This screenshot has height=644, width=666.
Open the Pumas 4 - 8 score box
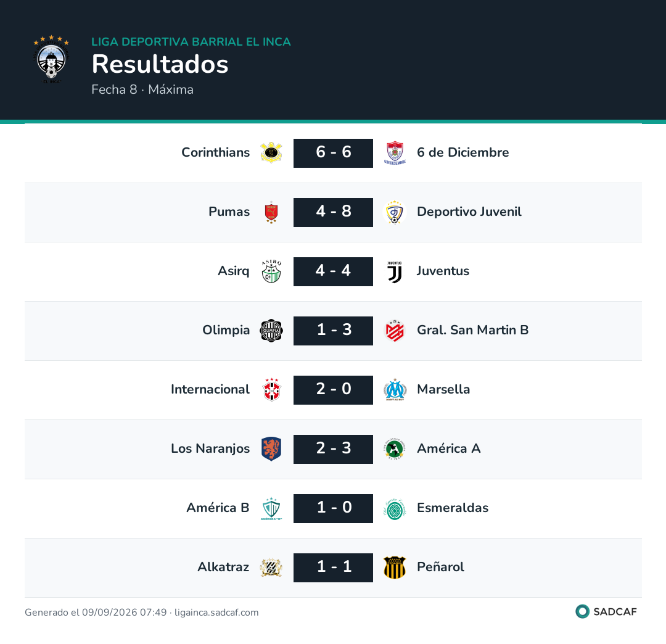click(x=334, y=212)
